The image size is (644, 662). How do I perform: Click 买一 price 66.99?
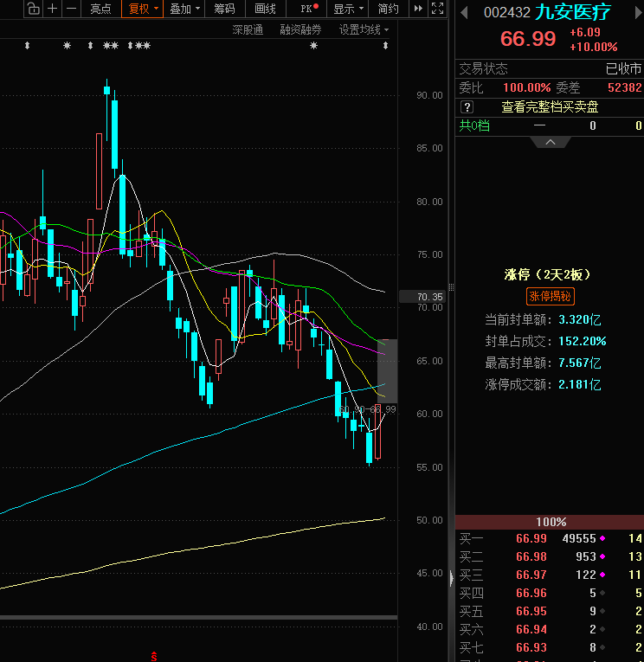tap(531, 538)
